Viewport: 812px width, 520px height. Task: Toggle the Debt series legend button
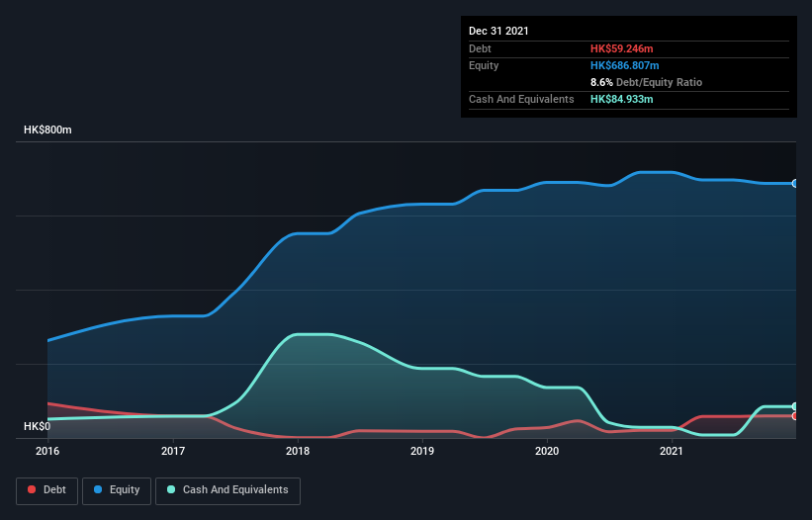tap(47, 490)
